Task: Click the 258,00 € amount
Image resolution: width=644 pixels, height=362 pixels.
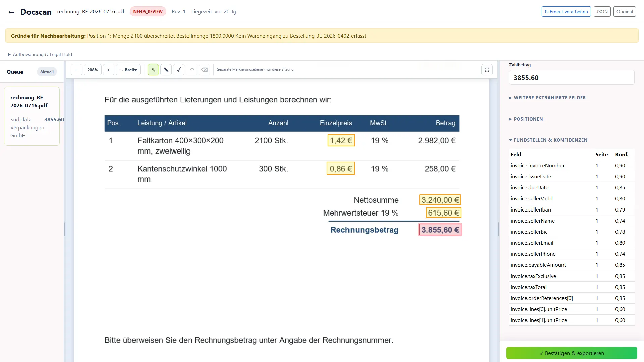Action: pos(440,169)
